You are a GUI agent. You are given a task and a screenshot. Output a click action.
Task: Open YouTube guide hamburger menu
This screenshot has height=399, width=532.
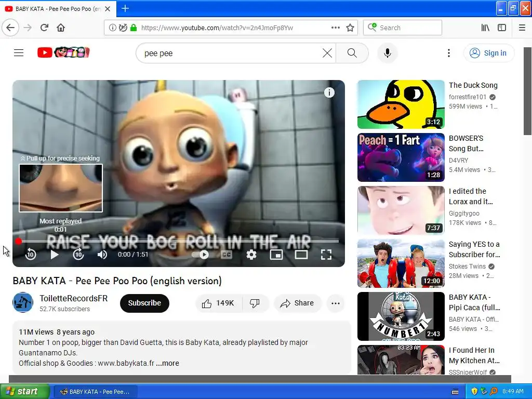pyautogui.click(x=19, y=53)
